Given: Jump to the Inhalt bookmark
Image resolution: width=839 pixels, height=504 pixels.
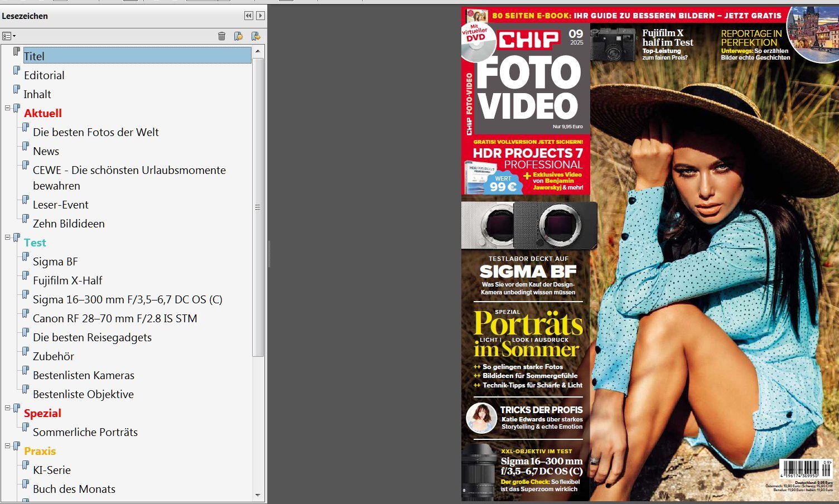Looking at the screenshot, I should (37, 94).
